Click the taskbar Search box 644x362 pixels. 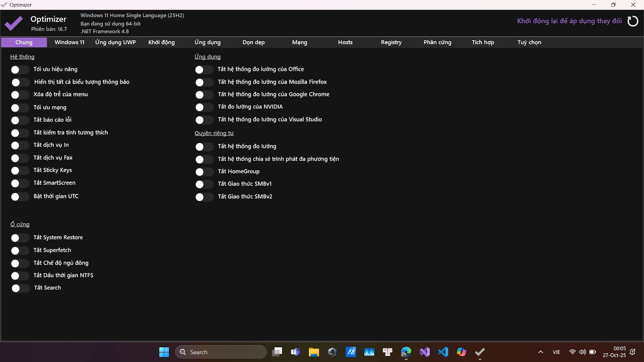click(x=221, y=352)
